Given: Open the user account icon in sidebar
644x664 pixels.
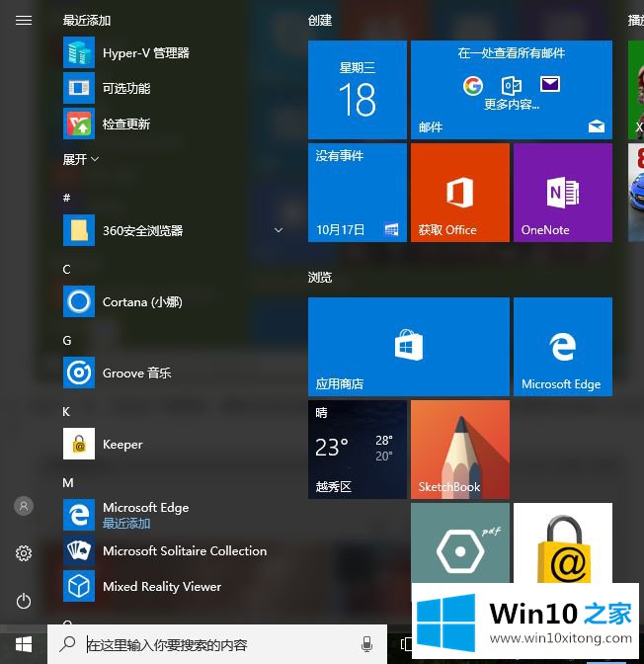Looking at the screenshot, I should 24,506.
